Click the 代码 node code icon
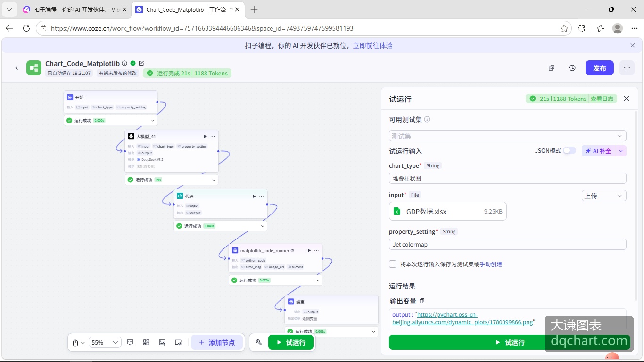644x362 pixels. [180, 196]
